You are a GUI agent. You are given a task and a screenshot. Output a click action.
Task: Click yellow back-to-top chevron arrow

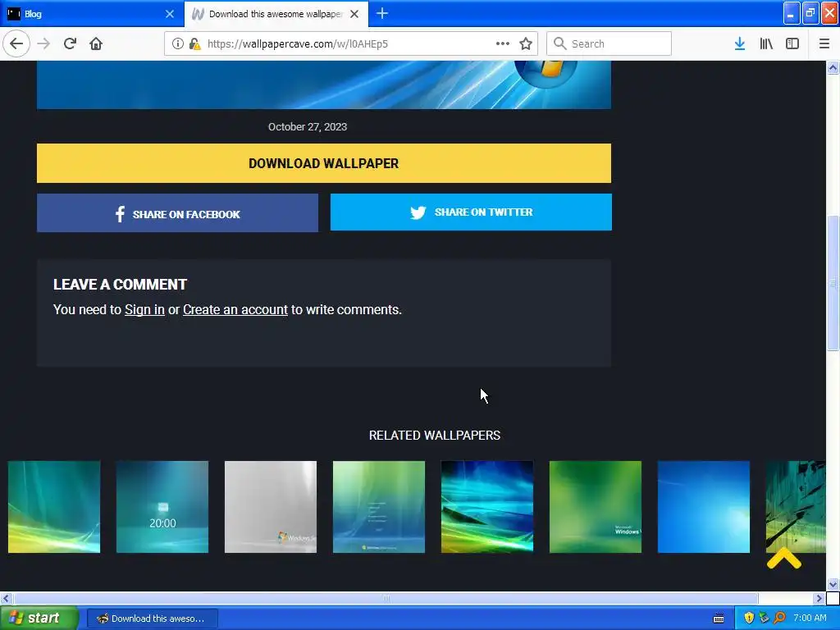(x=783, y=558)
